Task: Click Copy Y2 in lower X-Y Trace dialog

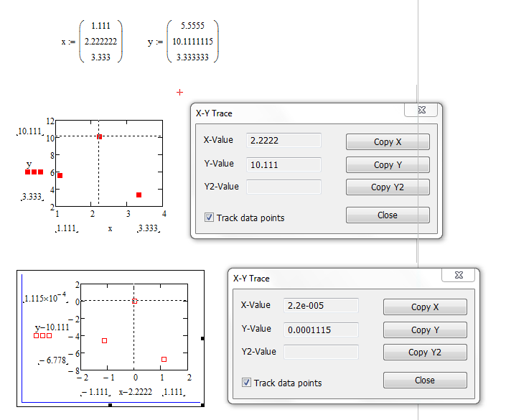Action: point(425,353)
